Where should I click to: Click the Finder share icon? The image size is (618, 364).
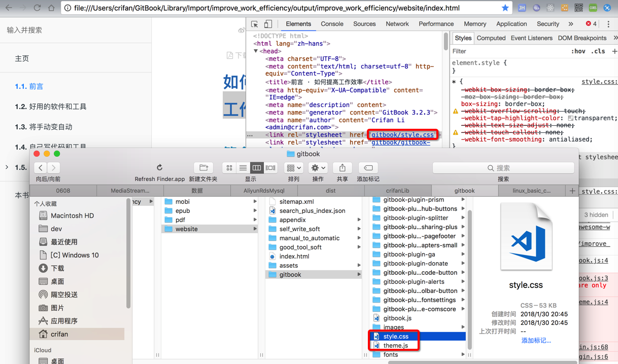click(x=342, y=168)
